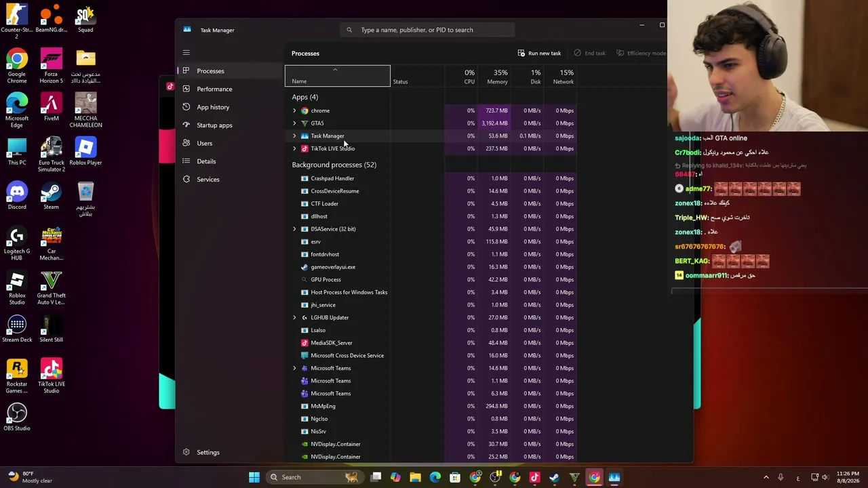Select the Roblox Studio desktop icon
This screenshot has width=868, height=488.
(17, 287)
